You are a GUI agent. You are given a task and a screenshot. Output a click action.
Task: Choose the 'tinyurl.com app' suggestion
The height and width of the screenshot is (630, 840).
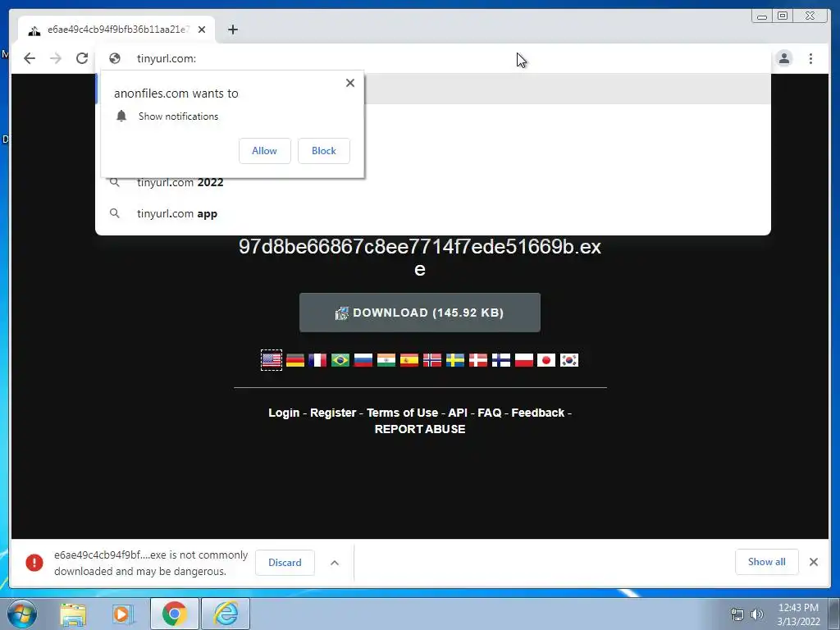click(x=433, y=214)
